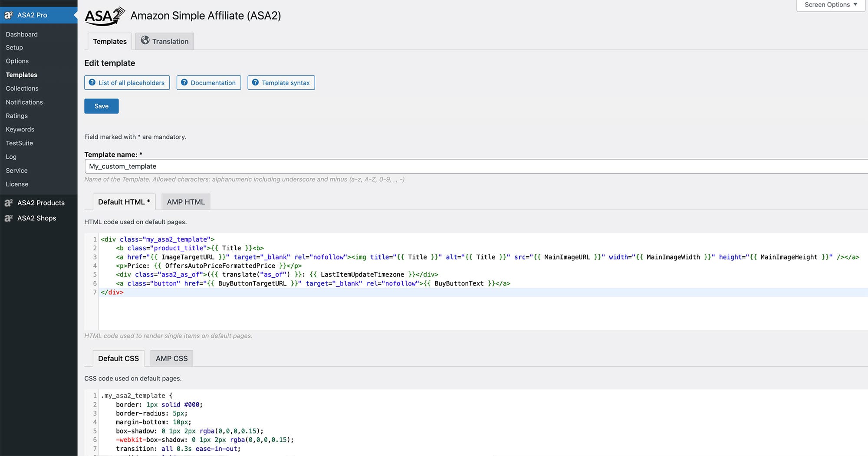Select the Default CSS tab

tap(118, 358)
